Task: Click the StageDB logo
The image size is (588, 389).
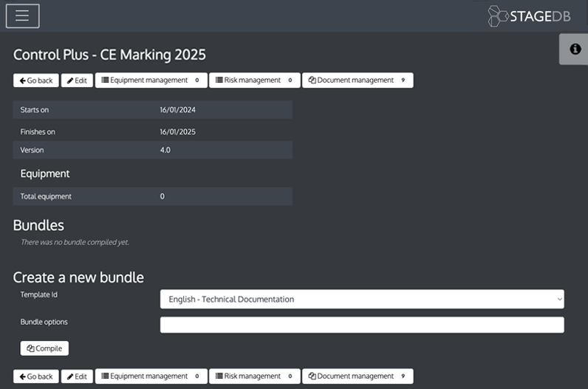Action: click(529, 16)
